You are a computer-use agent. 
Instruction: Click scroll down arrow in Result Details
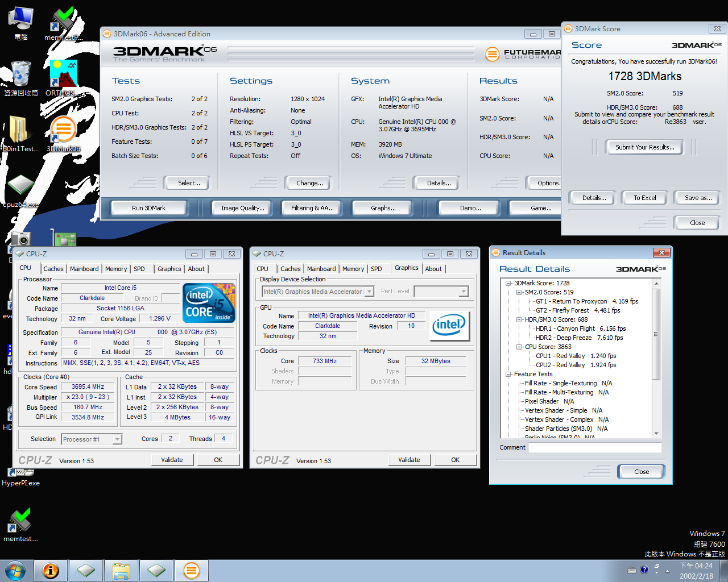(x=656, y=433)
